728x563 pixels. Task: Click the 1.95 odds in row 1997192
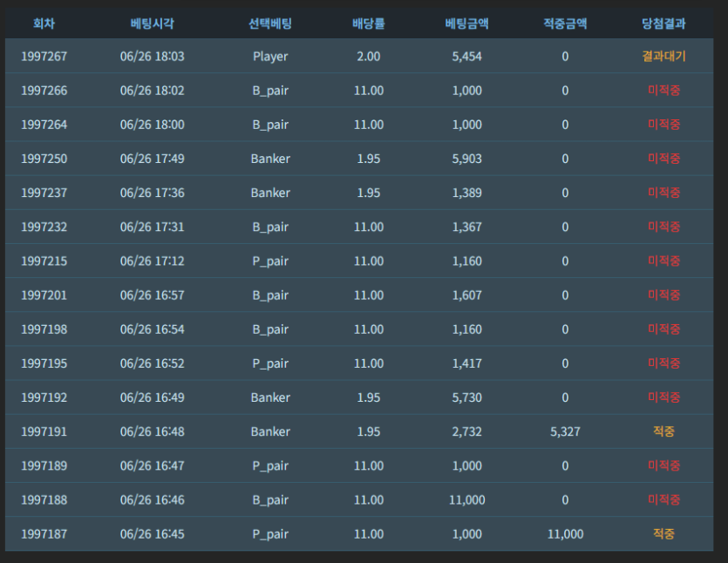[x=368, y=397]
